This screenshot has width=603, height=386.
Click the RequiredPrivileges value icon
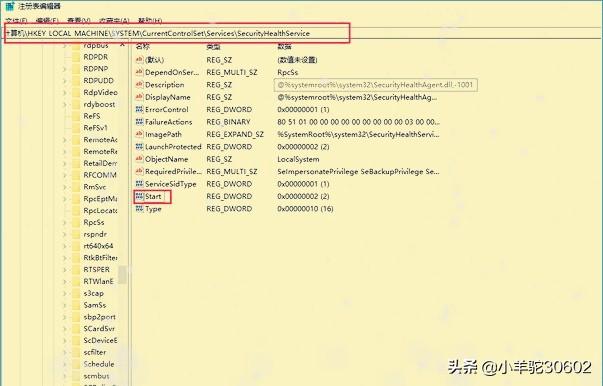click(139, 171)
